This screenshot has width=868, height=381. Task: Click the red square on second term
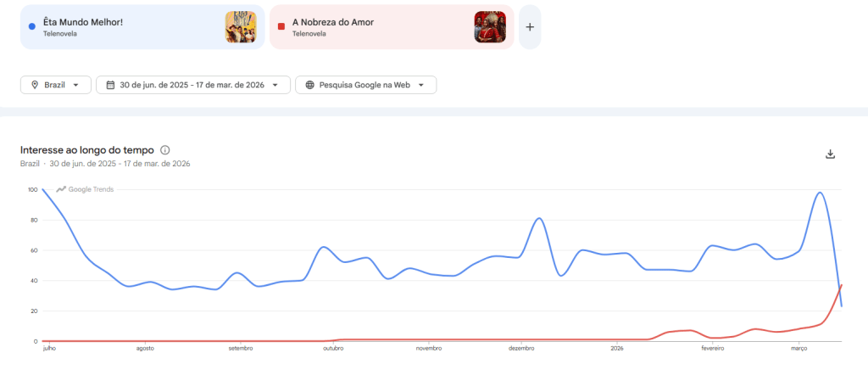tap(281, 27)
